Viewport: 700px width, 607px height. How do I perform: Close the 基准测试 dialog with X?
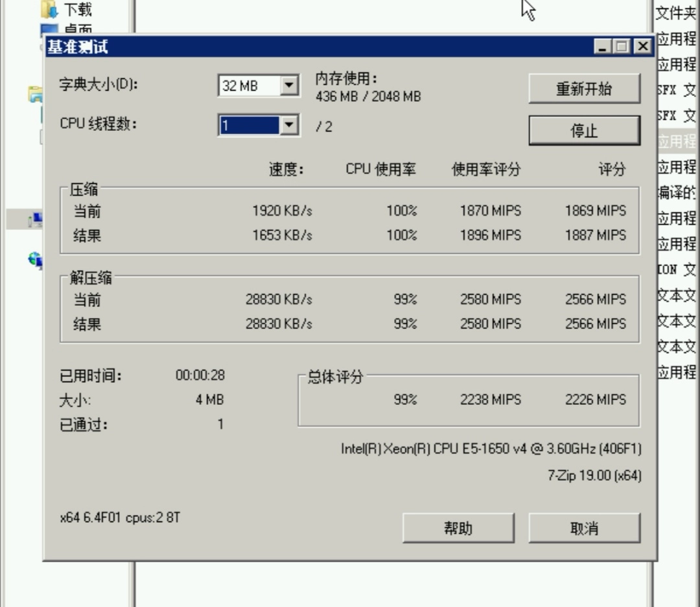coord(642,47)
